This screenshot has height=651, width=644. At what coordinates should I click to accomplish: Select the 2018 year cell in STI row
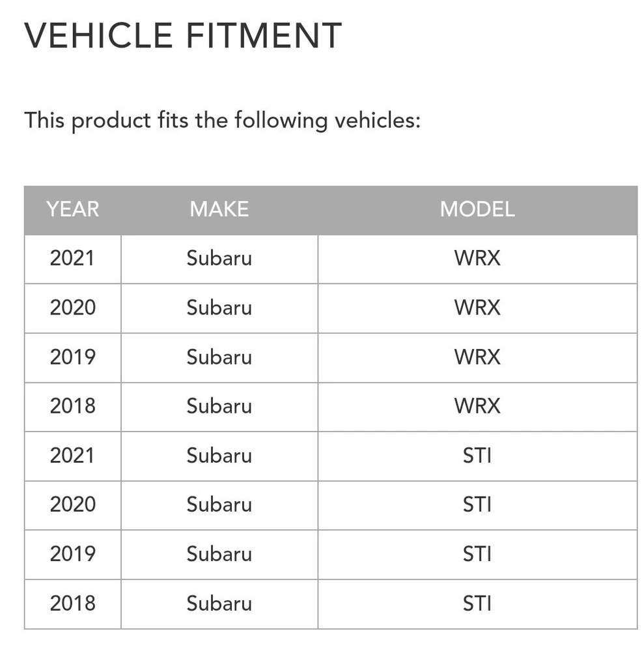[72, 603]
